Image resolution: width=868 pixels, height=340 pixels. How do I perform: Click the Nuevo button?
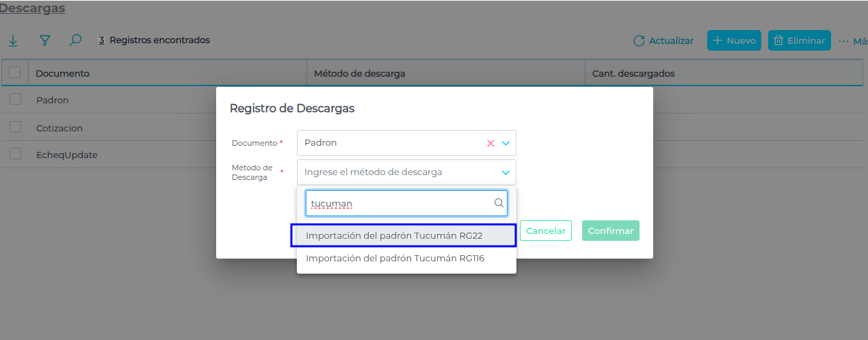734,41
